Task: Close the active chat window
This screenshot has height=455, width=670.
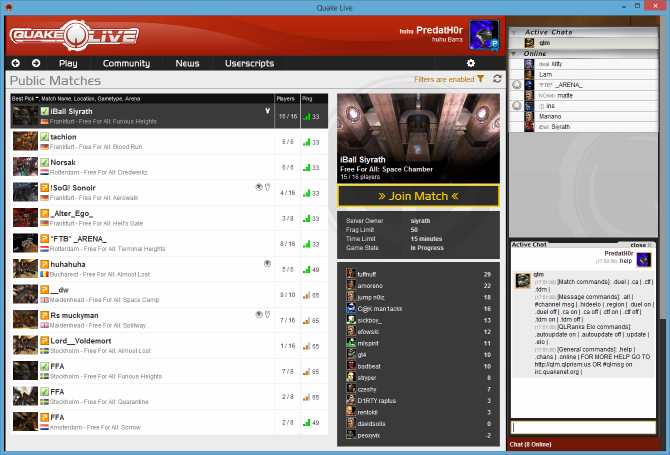Action: pos(641,245)
